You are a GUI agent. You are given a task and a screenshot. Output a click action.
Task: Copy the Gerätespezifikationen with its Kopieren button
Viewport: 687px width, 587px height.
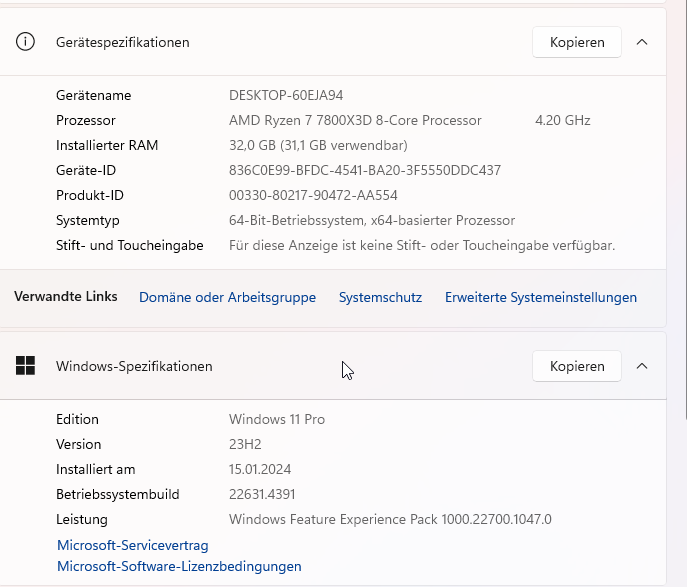577,42
